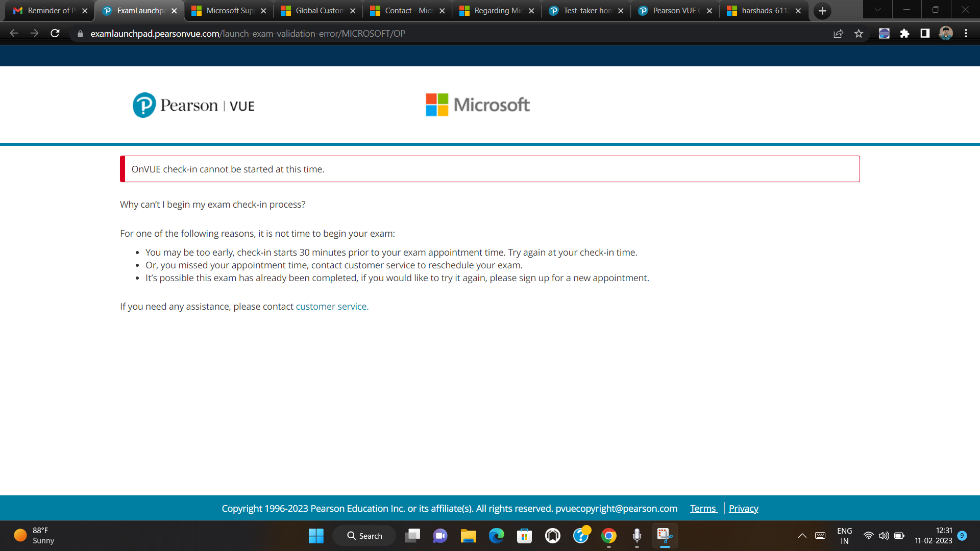Viewport: 980px width, 551px height.
Task: Close the Microsoft Support tab
Action: [x=263, y=11]
